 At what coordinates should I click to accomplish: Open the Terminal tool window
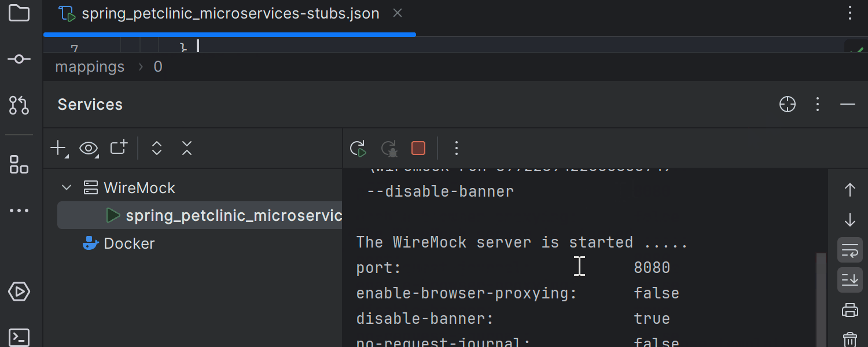(x=19, y=337)
